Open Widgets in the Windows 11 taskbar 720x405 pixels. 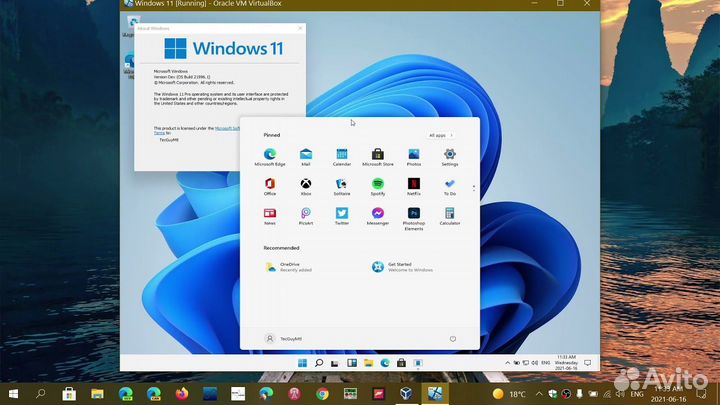pos(352,363)
